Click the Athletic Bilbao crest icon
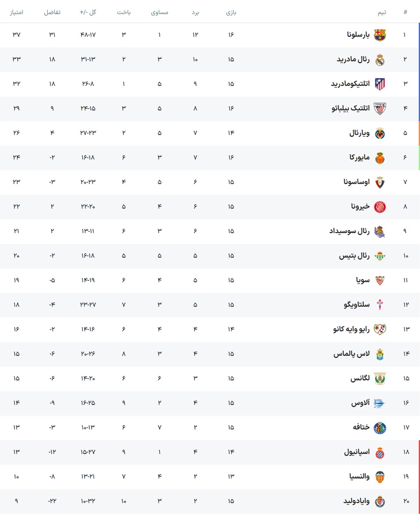420x531 pixels. 380,108
